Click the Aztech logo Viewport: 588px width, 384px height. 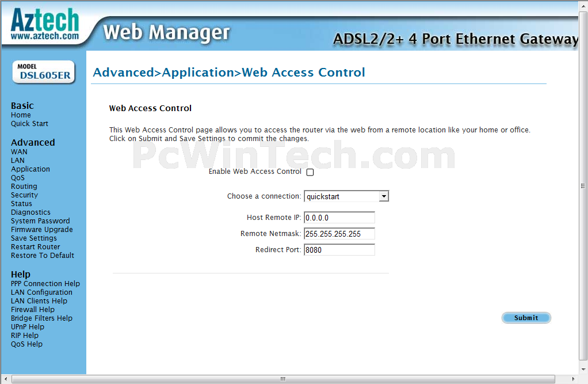45,24
